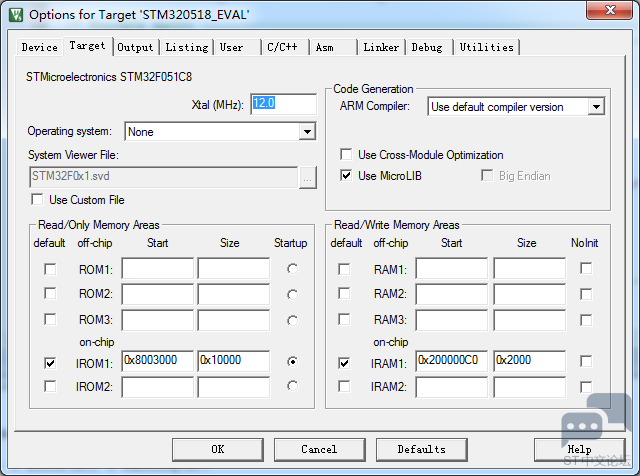Click the ROM2 Size field
The height and width of the screenshot is (476, 640).
tap(233, 294)
